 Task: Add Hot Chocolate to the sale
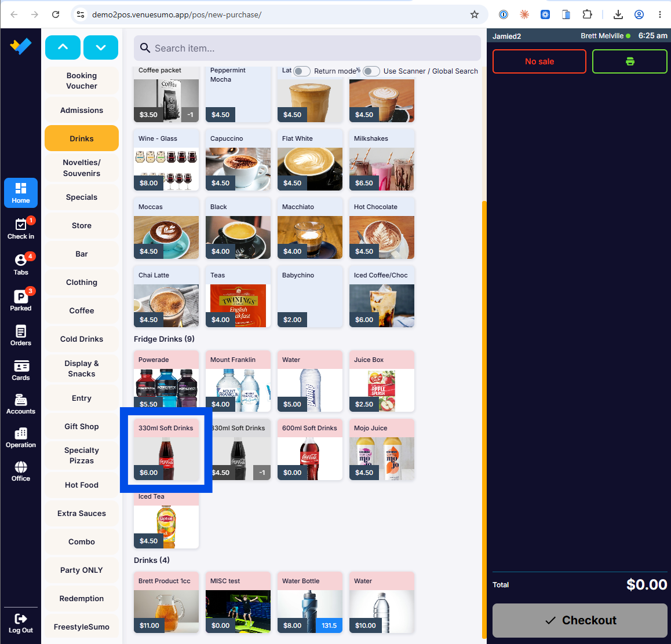tap(382, 228)
